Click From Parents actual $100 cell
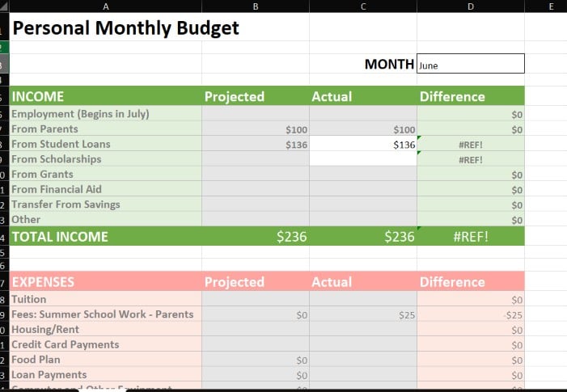Viewport: 567px width, 392px height. (363, 129)
